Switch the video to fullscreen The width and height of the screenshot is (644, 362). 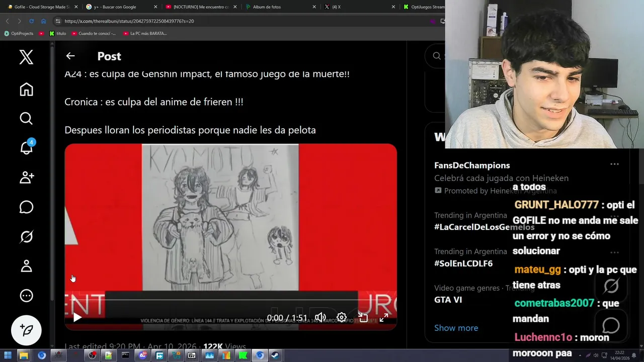click(383, 317)
